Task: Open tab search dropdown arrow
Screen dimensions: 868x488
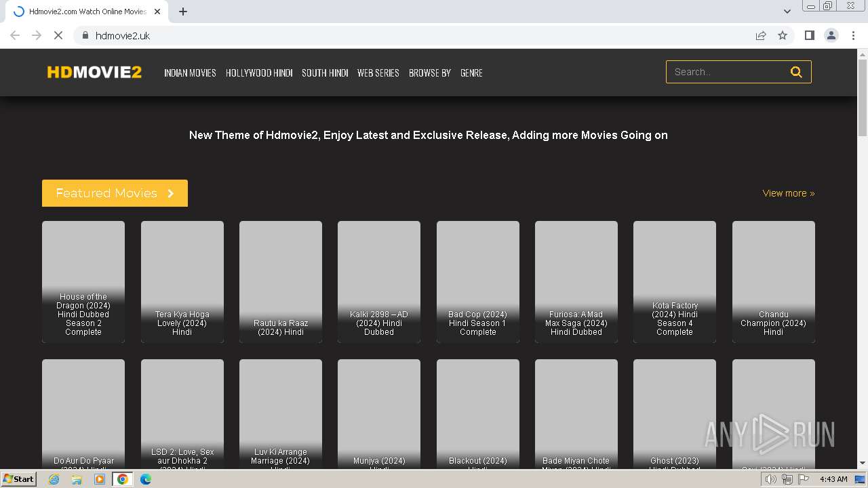Action: pos(787,12)
